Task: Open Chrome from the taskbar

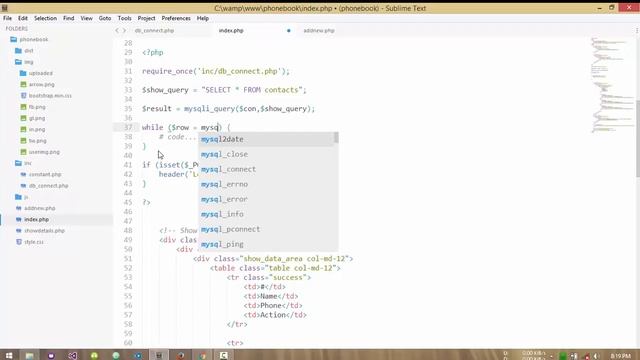Action: pos(203,356)
